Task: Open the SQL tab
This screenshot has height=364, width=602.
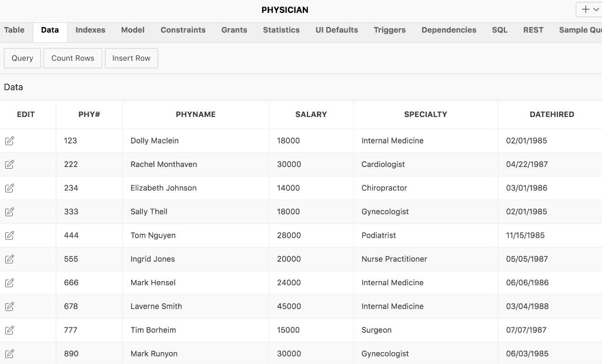Action: coord(499,30)
